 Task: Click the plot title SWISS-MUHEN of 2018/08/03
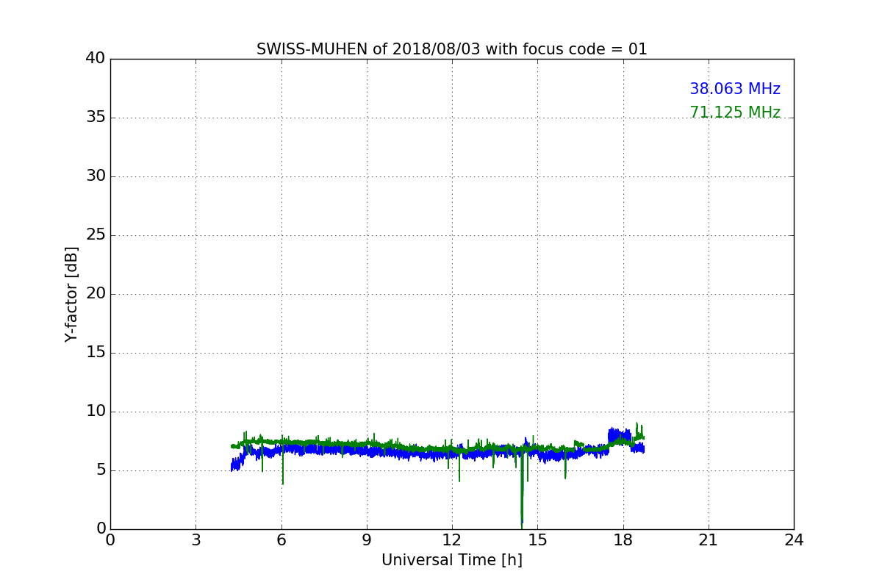click(451, 49)
